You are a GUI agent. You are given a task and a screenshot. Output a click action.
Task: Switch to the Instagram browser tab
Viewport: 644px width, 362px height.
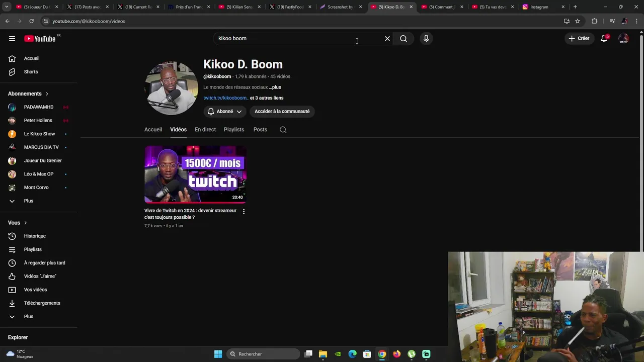pyautogui.click(x=543, y=7)
